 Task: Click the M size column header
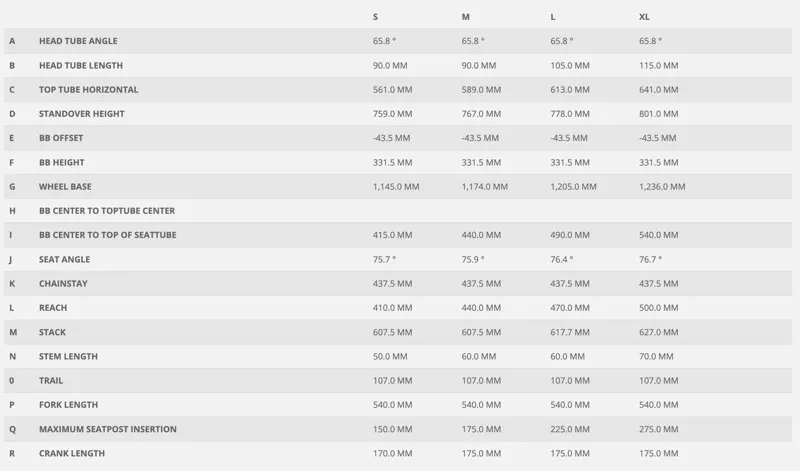coord(465,17)
